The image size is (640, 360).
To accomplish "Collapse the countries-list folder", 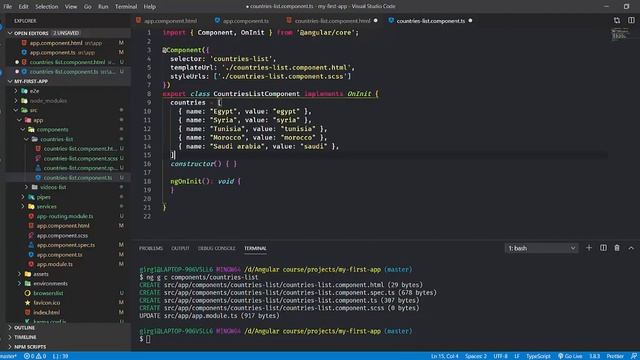I will coord(27,139).
